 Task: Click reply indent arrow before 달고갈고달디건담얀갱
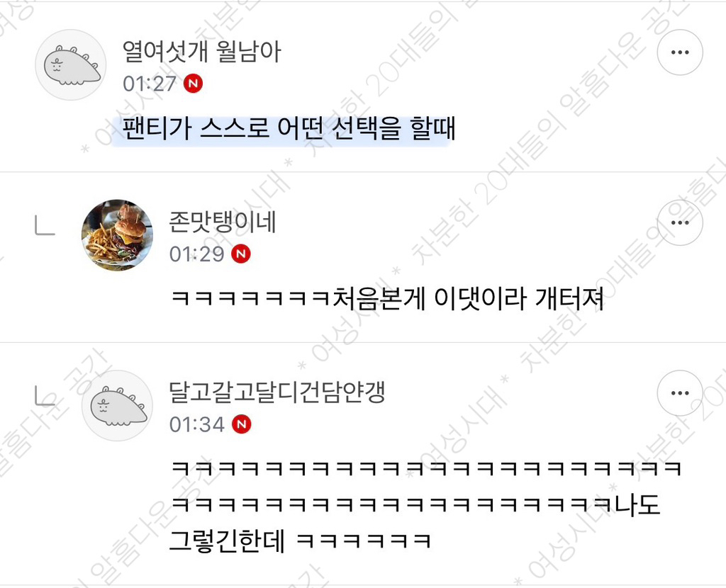pyautogui.click(x=45, y=397)
